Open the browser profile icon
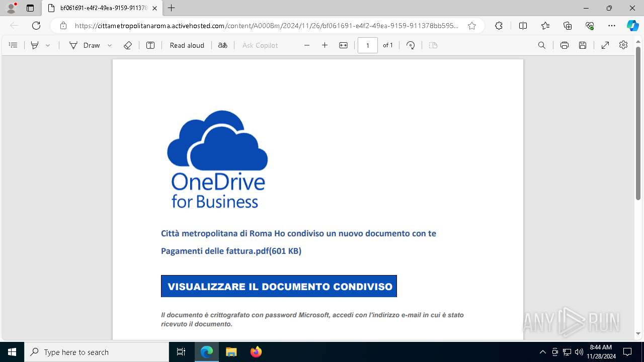The height and width of the screenshot is (362, 644). [11, 8]
